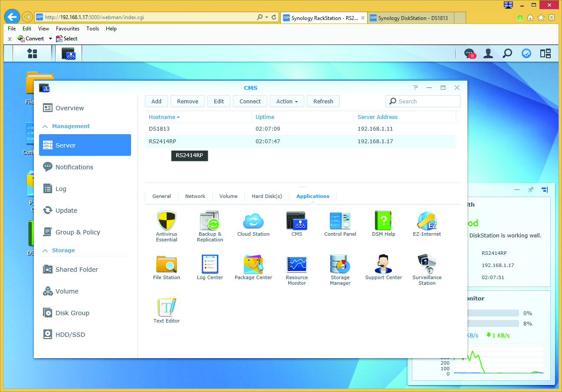Open the Log Center icon

point(210,264)
